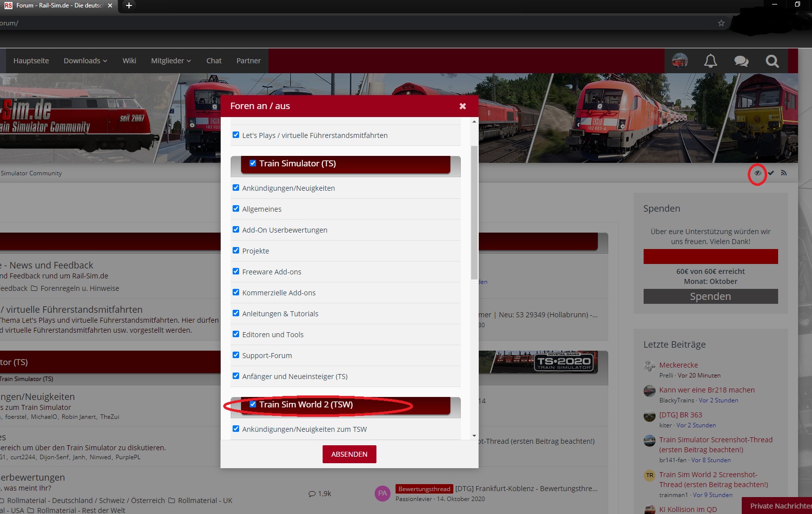Expand the Downloads dropdown menu
The image size is (812, 514).
pyautogui.click(x=85, y=61)
